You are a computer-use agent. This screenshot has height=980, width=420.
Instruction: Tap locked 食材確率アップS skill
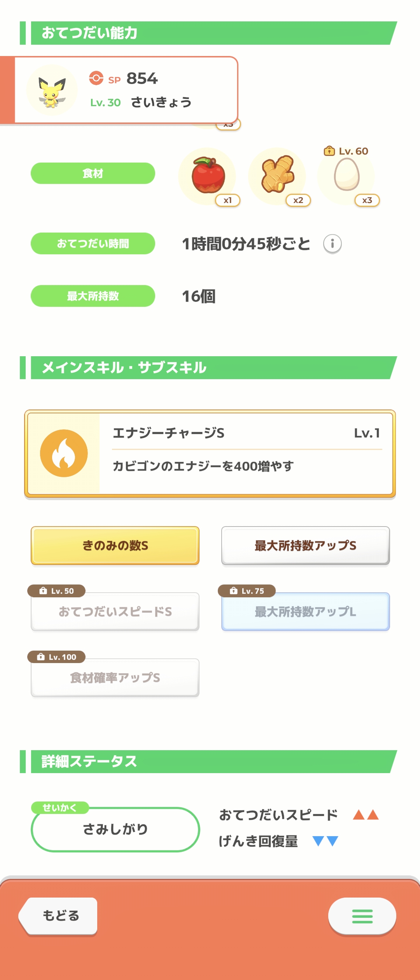point(115,678)
